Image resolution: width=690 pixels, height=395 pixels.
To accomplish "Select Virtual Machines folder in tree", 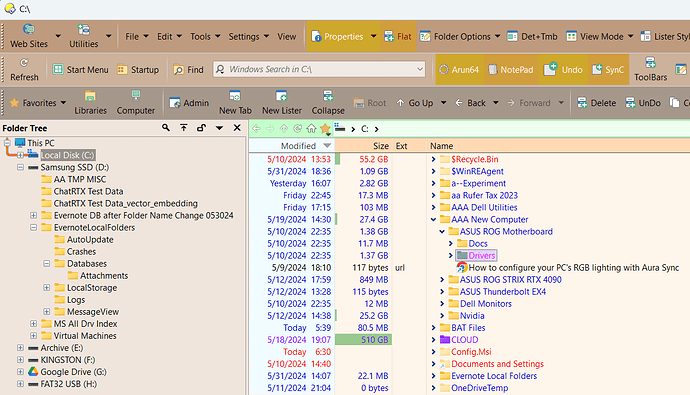I will pyautogui.click(x=85, y=336).
